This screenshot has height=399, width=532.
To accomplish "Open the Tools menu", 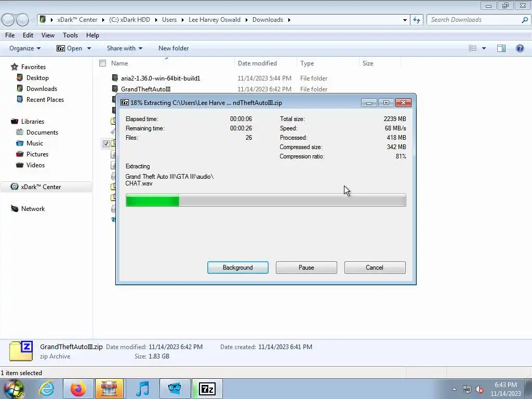I will (x=70, y=35).
